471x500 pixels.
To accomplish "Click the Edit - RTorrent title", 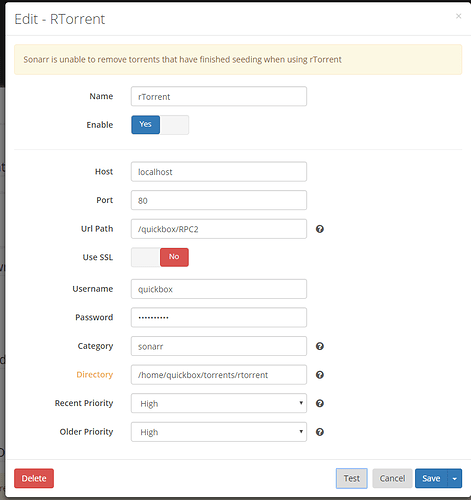I will pos(60,19).
